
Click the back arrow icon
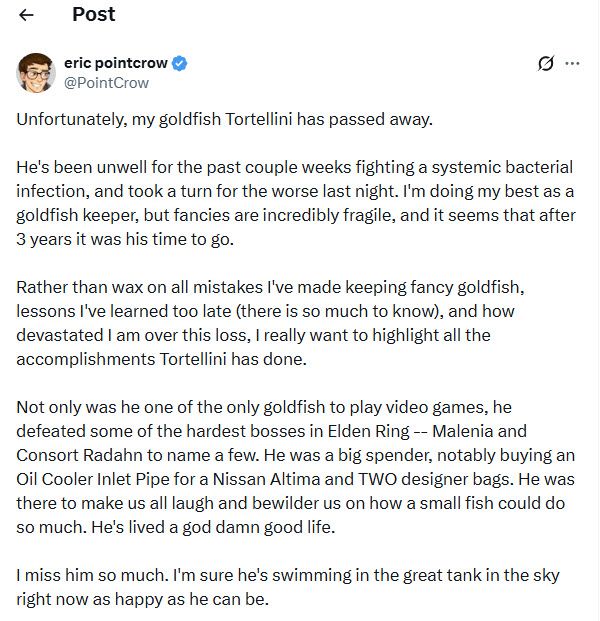pyautogui.click(x=26, y=15)
